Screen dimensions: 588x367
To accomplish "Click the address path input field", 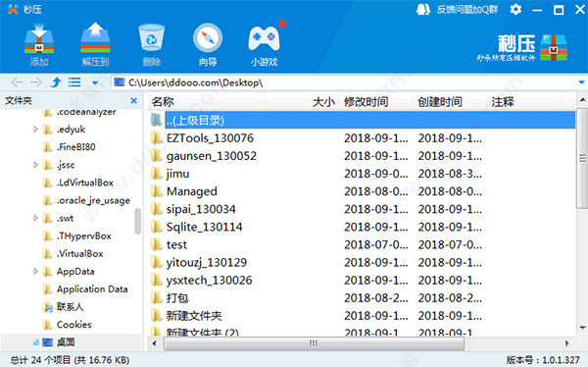I will [x=344, y=82].
